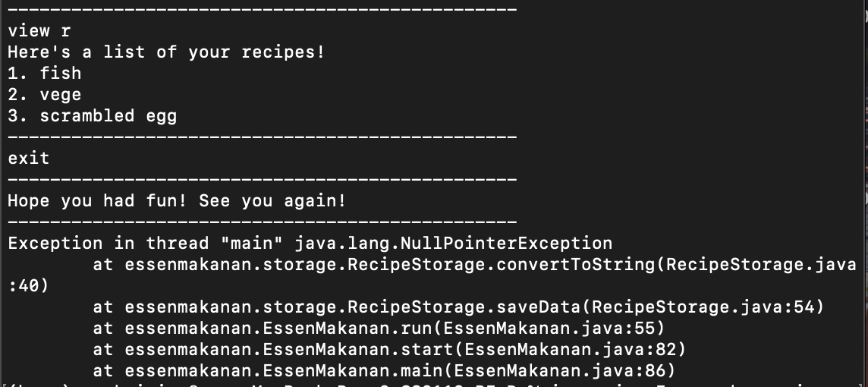868x387 pixels.
Task: Click the 'view r' command line
Action: coord(39,31)
